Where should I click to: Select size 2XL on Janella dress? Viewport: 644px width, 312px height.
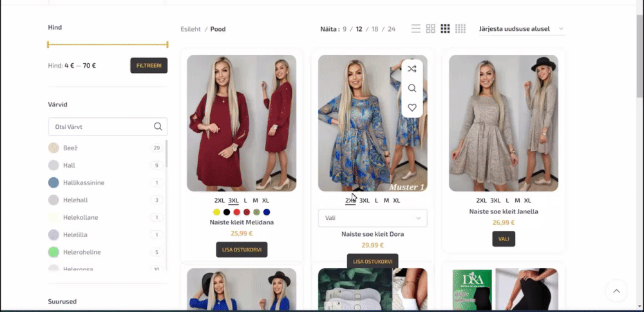pos(481,200)
